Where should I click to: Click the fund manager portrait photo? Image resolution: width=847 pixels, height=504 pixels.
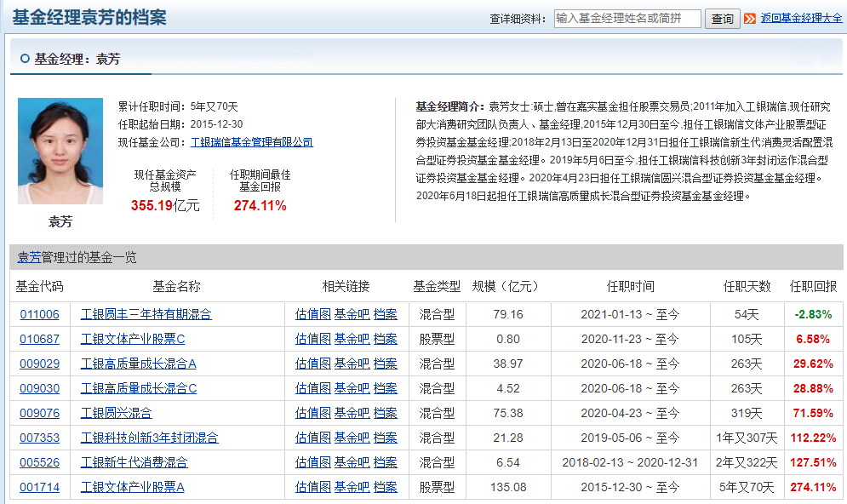click(x=60, y=152)
